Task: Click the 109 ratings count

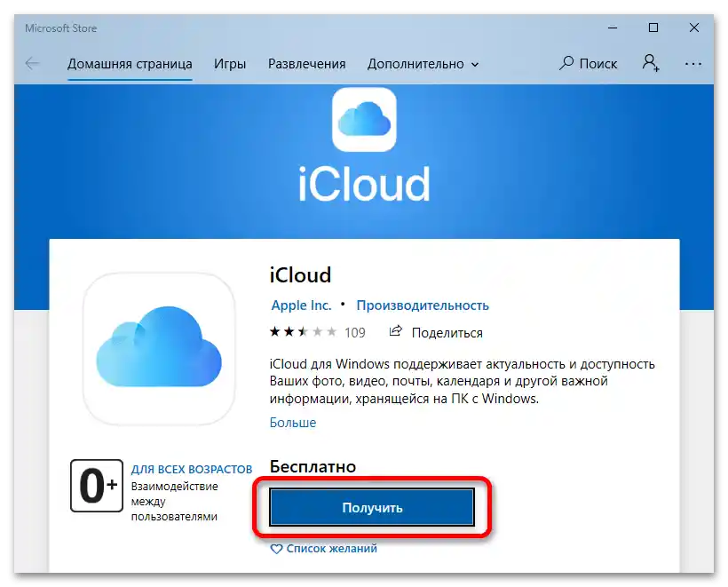Action: [x=355, y=332]
